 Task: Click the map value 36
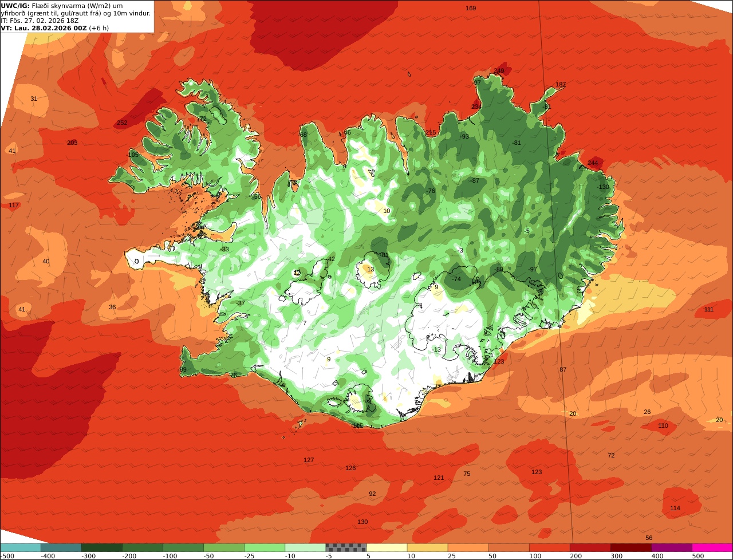(112, 307)
